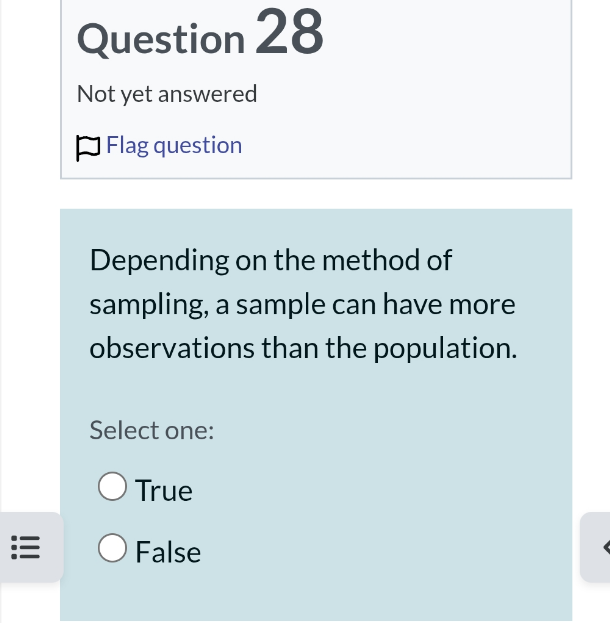610x623 pixels.
Task: Click the Flag question link text
Action: [174, 146]
